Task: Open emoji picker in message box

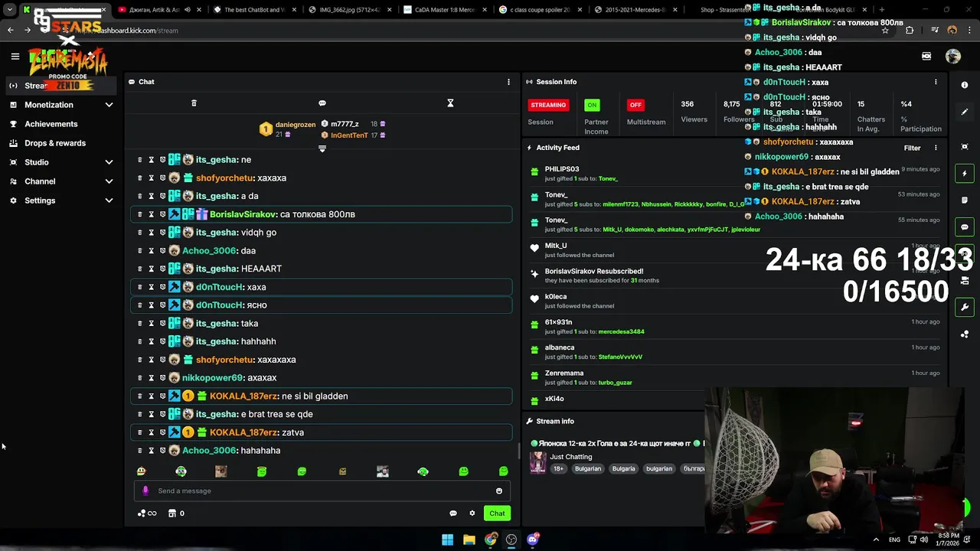Action: 499,491
